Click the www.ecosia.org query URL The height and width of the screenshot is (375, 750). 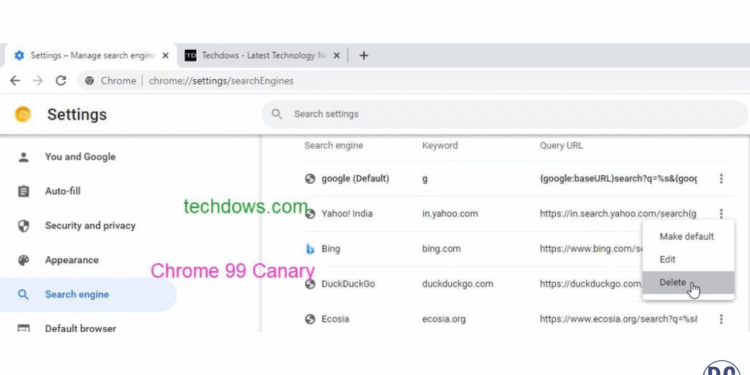[x=618, y=319]
